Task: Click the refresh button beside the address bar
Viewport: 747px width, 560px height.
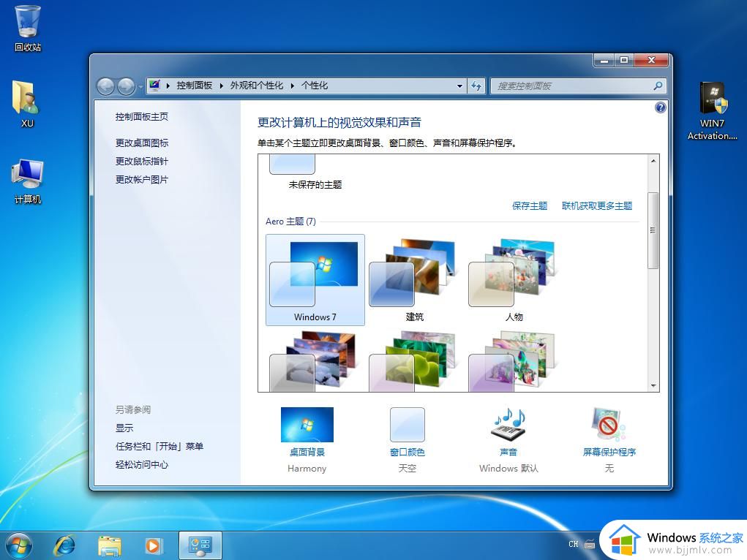Action: (476, 86)
